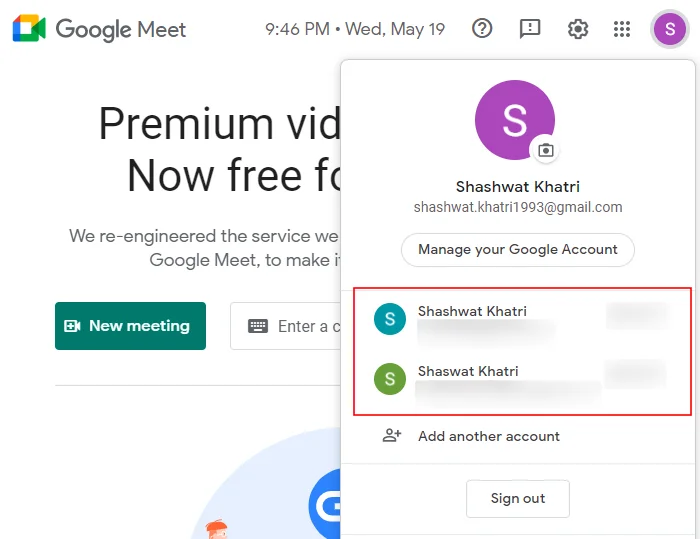Switch to the teal Shashwat Khatri account
The height and width of the screenshot is (539, 700).
[522, 320]
